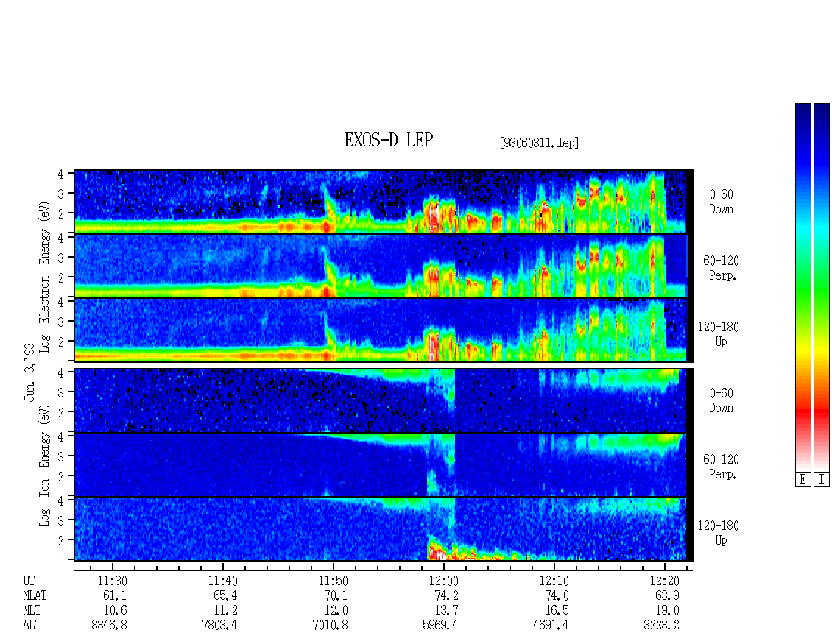Click the ALT value 7803.4
832x644 pixels.
tap(219, 625)
